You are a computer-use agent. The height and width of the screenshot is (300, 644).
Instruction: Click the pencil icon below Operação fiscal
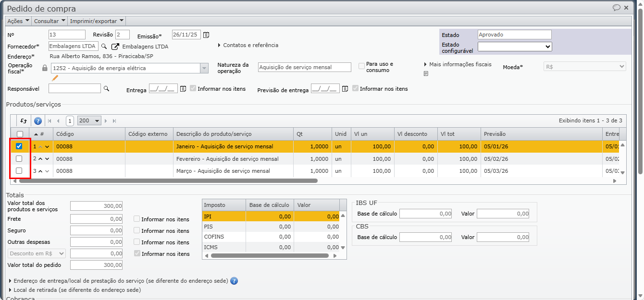coord(55,78)
